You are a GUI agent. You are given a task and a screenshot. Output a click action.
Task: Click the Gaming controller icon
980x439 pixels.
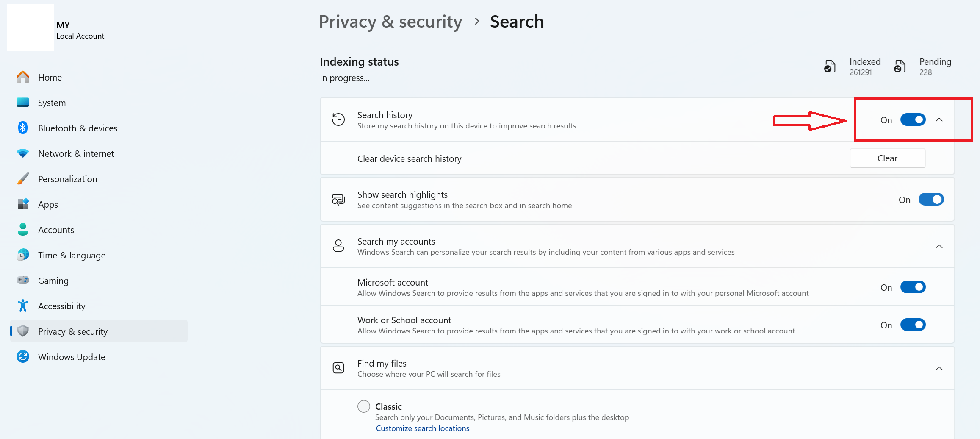pyautogui.click(x=23, y=280)
